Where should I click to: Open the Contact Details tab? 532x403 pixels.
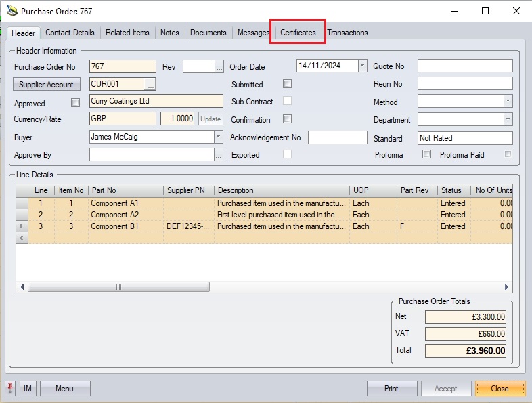pos(70,33)
